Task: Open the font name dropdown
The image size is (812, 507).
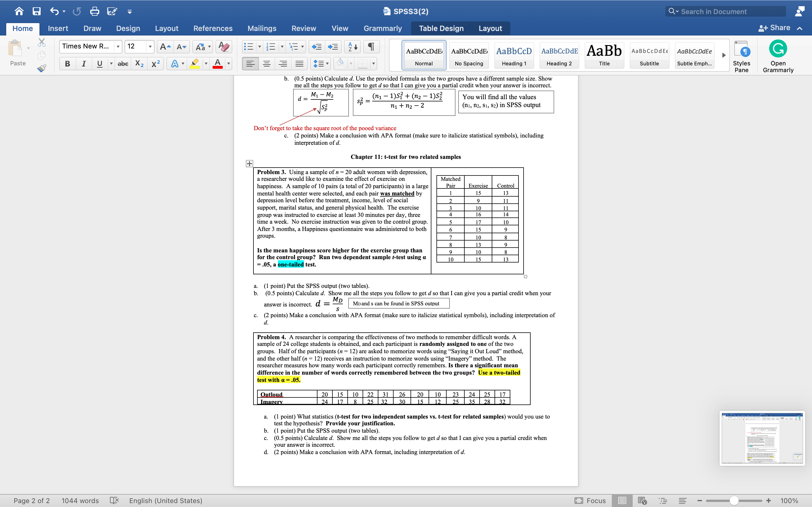Action: click(x=118, y=46)
